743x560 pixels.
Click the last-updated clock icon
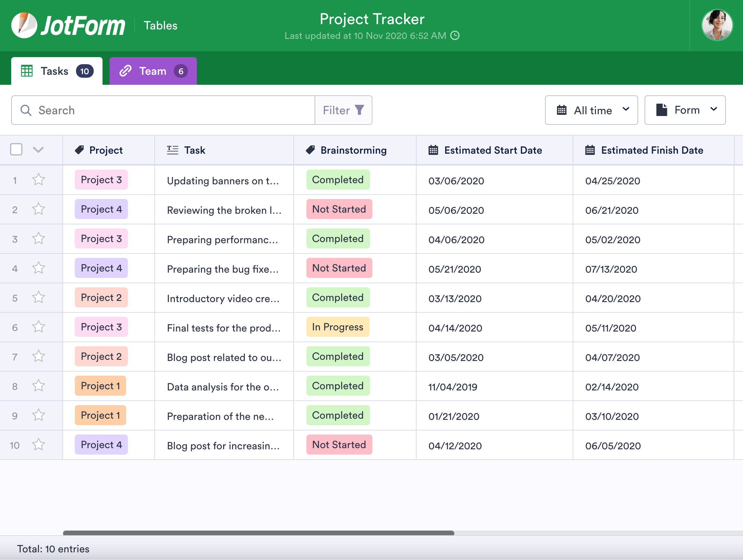click(455, 36)
